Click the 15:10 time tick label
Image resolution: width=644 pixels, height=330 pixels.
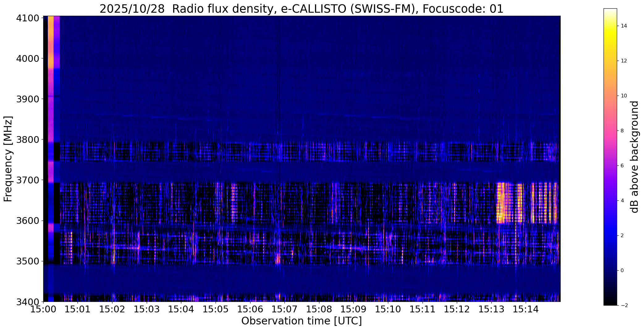coord(388,309)
